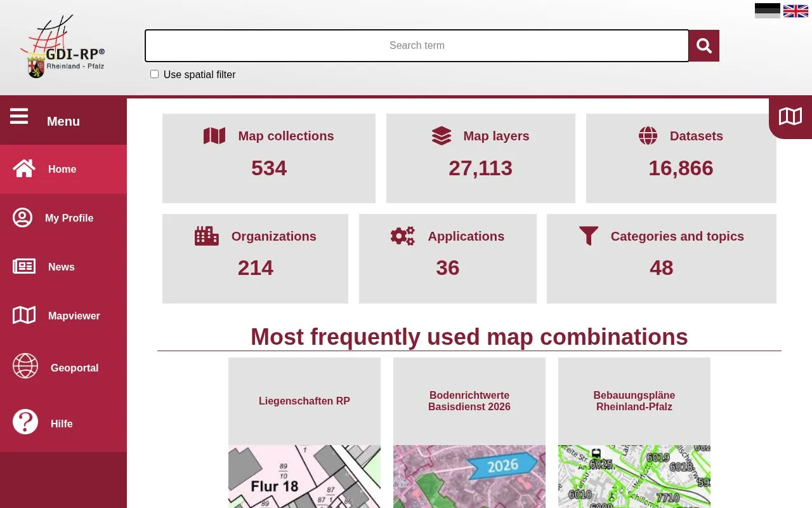Go to News in the sidebar

[63, 267]
